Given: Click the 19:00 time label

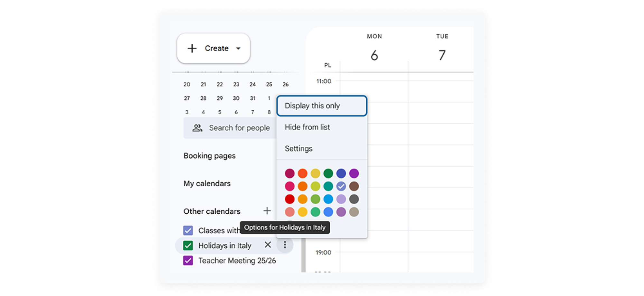Looking at the screenshot, I should coord(323,253).
